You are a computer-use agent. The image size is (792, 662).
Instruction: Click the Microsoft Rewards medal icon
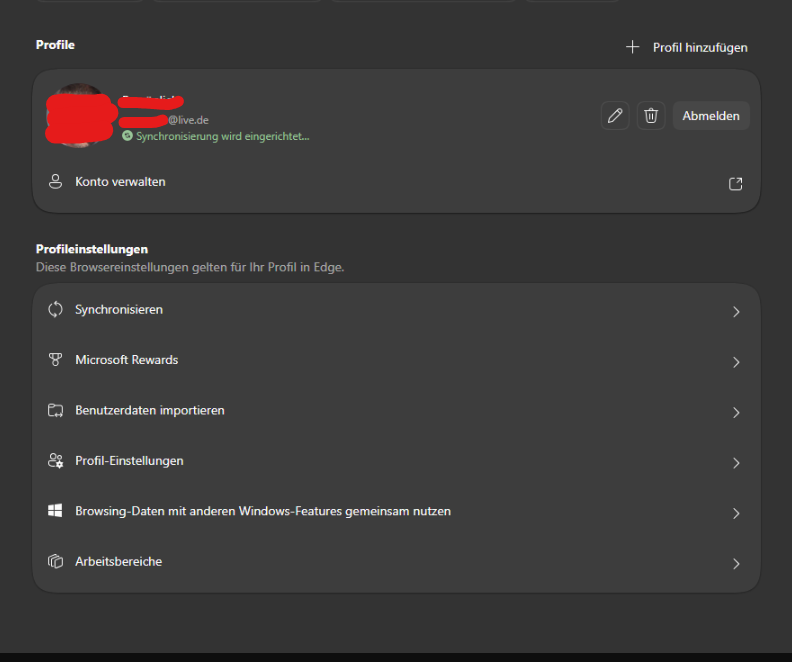[55, 360]
